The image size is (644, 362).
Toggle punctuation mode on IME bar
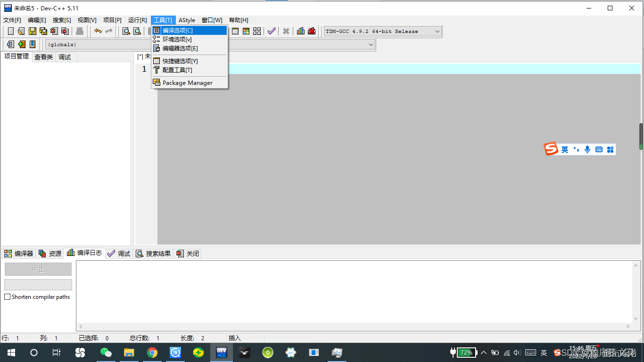(x=576, y=149)
